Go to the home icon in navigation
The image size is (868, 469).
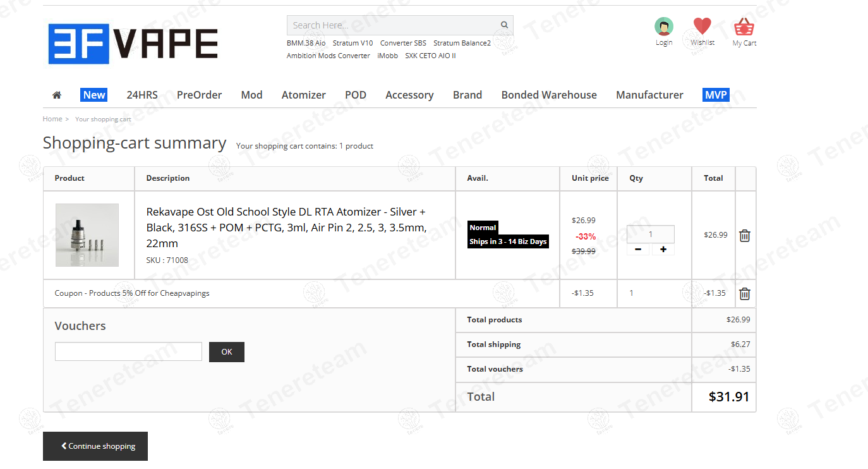(x=57, y=95)
